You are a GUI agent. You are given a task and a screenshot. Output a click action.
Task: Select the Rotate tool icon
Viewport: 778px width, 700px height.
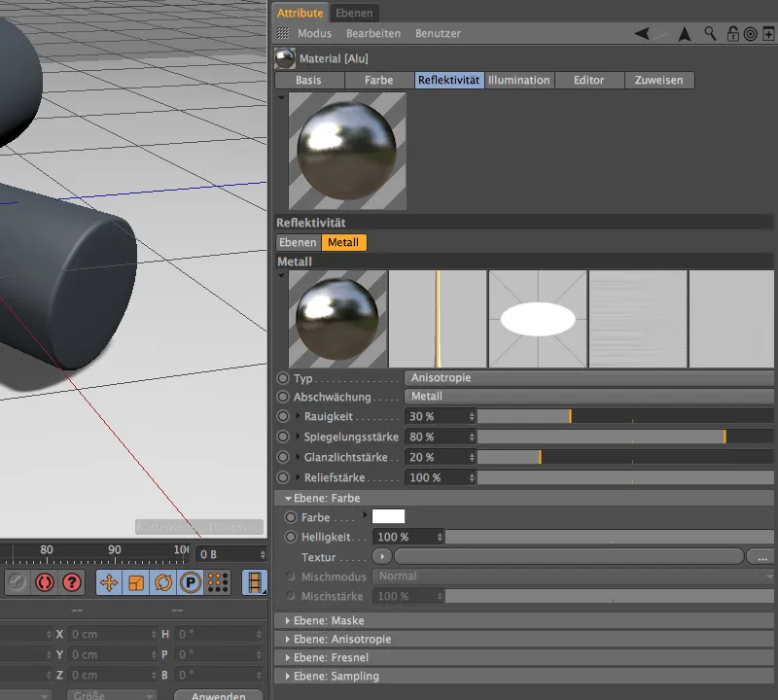coord(162,582)
